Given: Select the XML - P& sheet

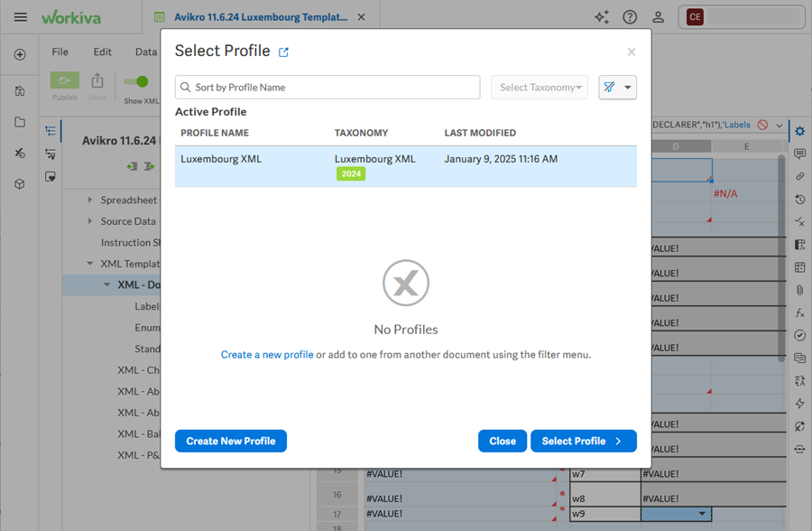Looking at the screenshot, I should pos(138,455).
